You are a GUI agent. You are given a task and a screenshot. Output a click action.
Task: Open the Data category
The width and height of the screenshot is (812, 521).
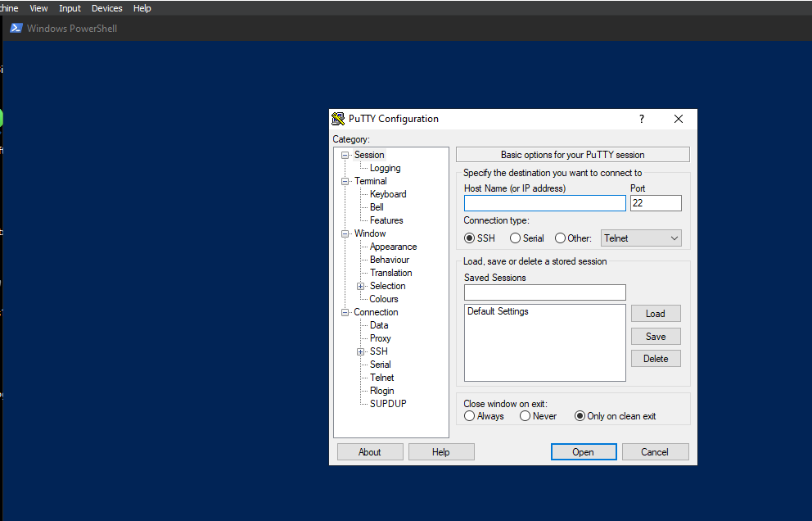point(379,325)
